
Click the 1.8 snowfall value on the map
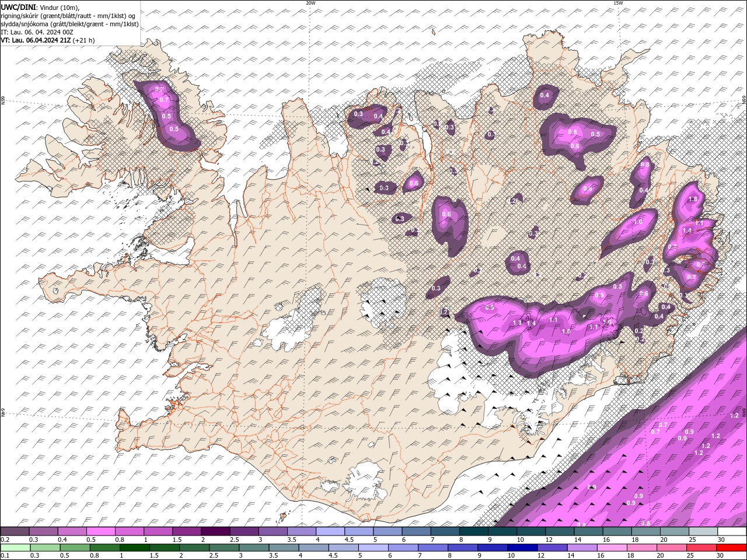point(693,199)
